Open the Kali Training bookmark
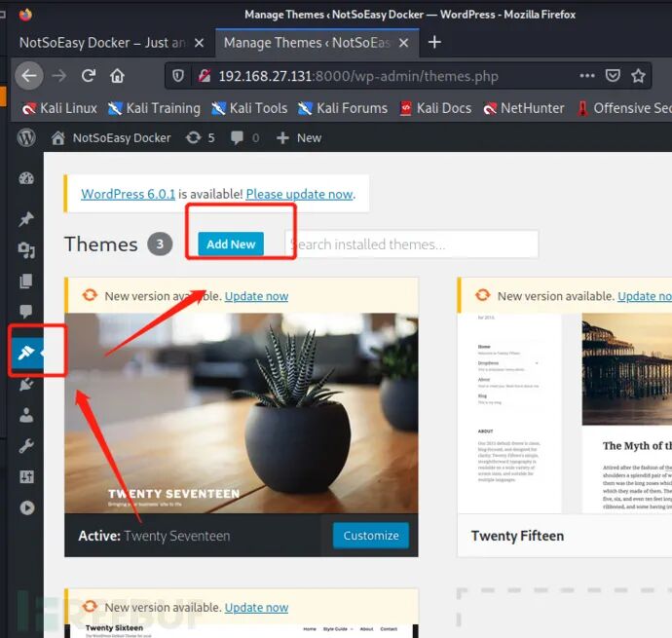The height and width of the screenshot is (638, 672). tap(154, 108)
